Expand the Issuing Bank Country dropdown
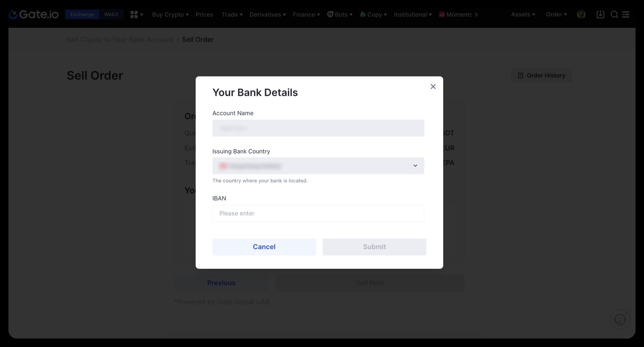Viewport: 644px width, 347px height. click(x=318, y=166)
